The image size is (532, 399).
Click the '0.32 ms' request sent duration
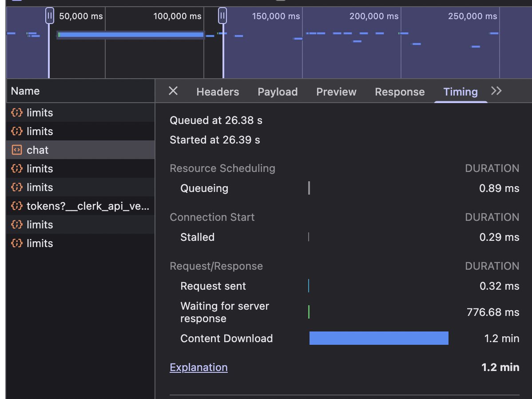tap(500, 286)
